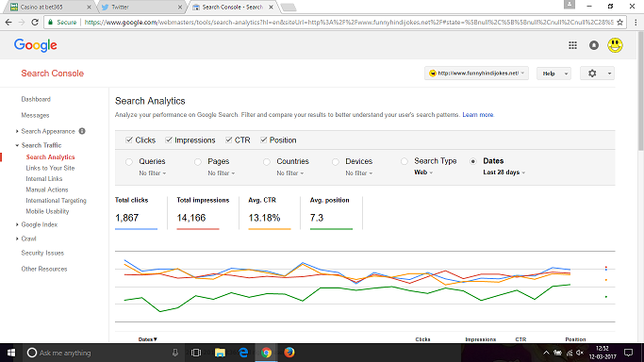Open the Google apps grid icon
Image resolution: width=644 pixels, height=362 pixels.
572,45
